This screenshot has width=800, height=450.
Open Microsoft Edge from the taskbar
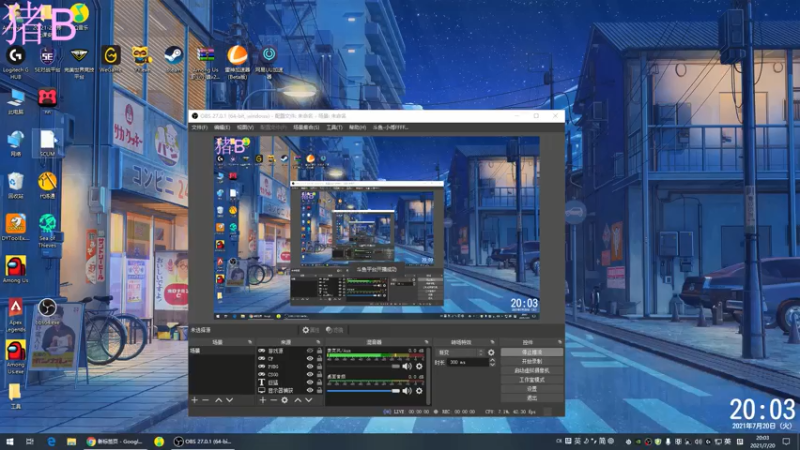51,441
